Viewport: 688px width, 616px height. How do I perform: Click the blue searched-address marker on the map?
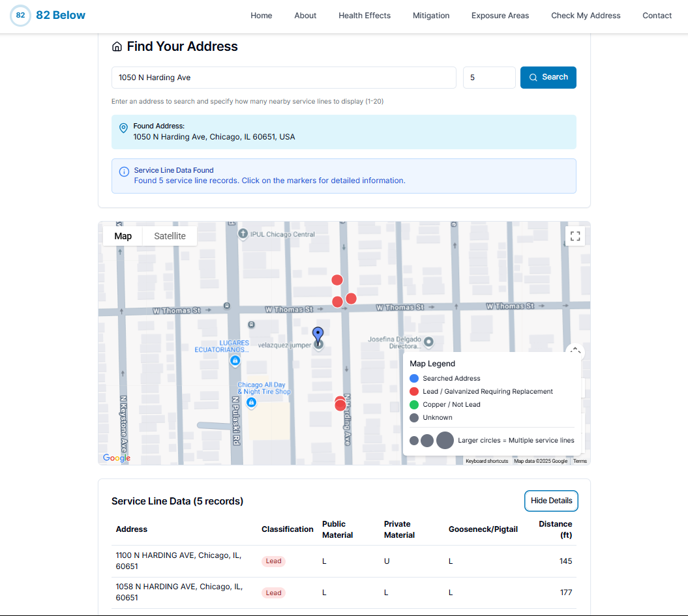[x=318, y=335]
